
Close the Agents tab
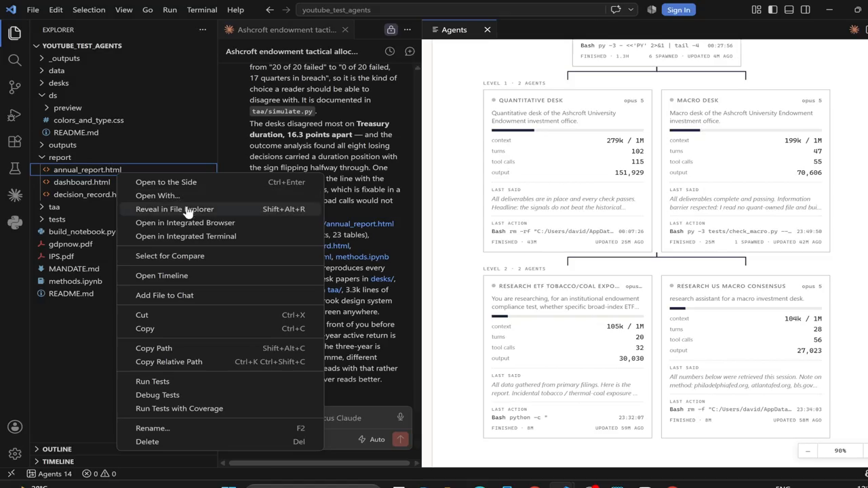pos(487,30)
